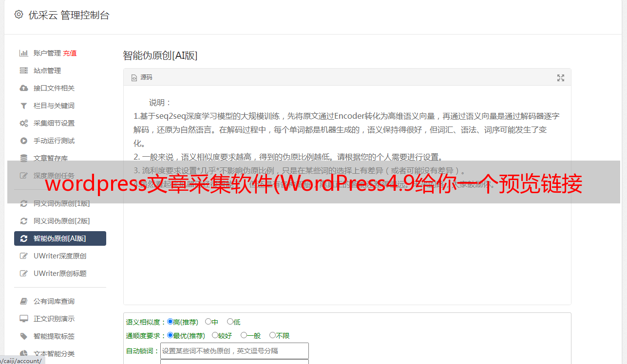
Task: Open 文本智能分类 in the sidebar
Action: click(x=54, y=354)
